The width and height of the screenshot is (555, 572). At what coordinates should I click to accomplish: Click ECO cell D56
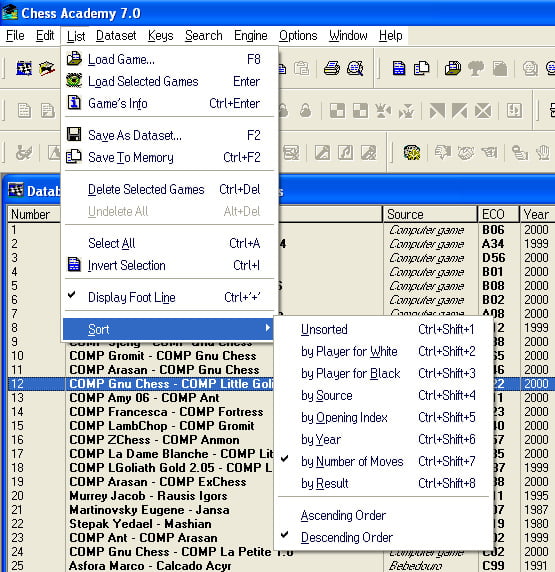494,258
